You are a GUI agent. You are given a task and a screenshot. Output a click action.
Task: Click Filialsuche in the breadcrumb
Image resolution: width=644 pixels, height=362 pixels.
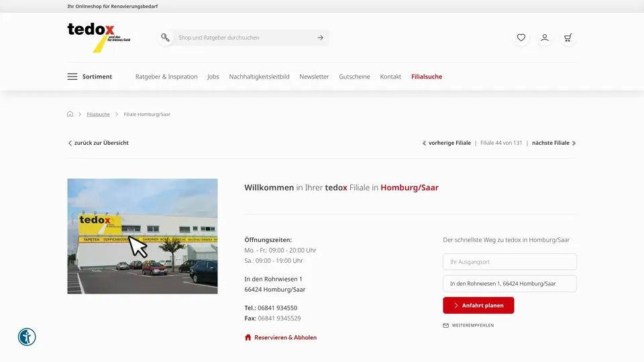(98, 115)
